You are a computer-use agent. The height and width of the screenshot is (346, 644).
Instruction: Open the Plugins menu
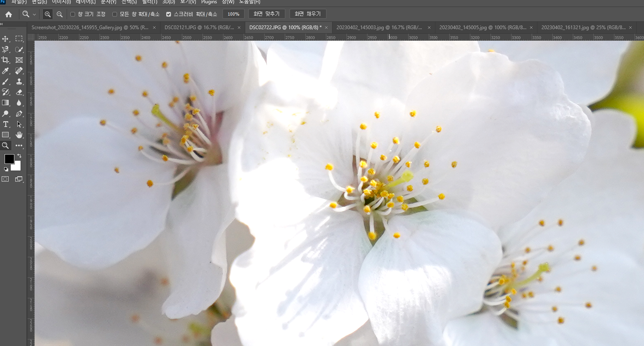click(x=209, y=2)
